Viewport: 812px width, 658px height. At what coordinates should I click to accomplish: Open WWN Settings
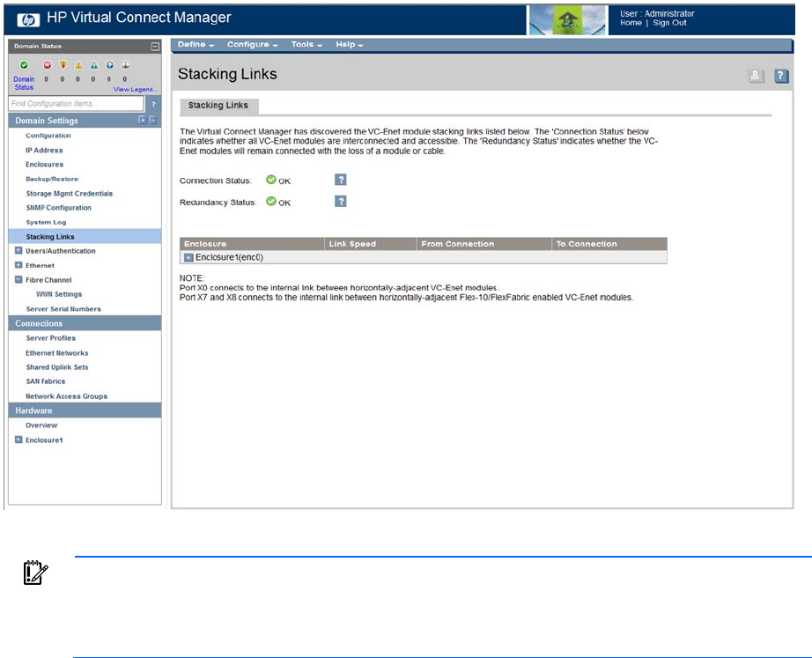click(x=59, y=294)
